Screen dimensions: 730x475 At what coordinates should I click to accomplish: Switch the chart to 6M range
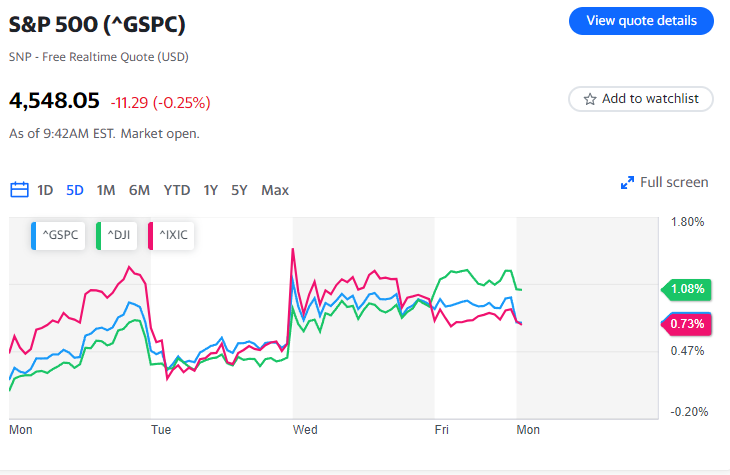click(x=139, y=190)
